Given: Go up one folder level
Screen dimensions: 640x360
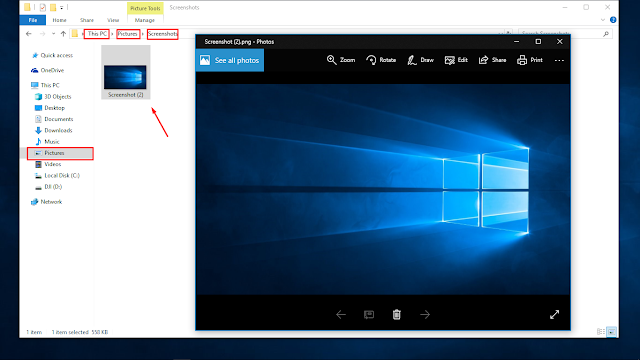Looking at the screenshot, I should pos(63,34).
